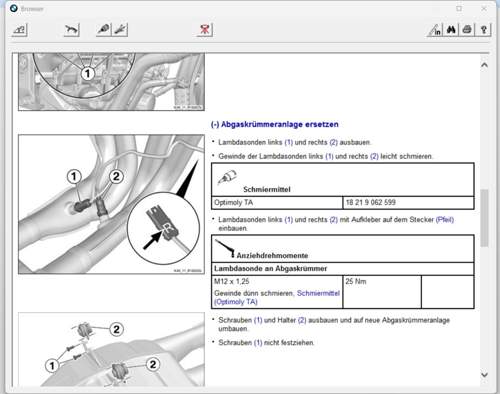Screen dimensions: 500x394
Task: Click the tools toolbar icon
Action: (120, 30)
